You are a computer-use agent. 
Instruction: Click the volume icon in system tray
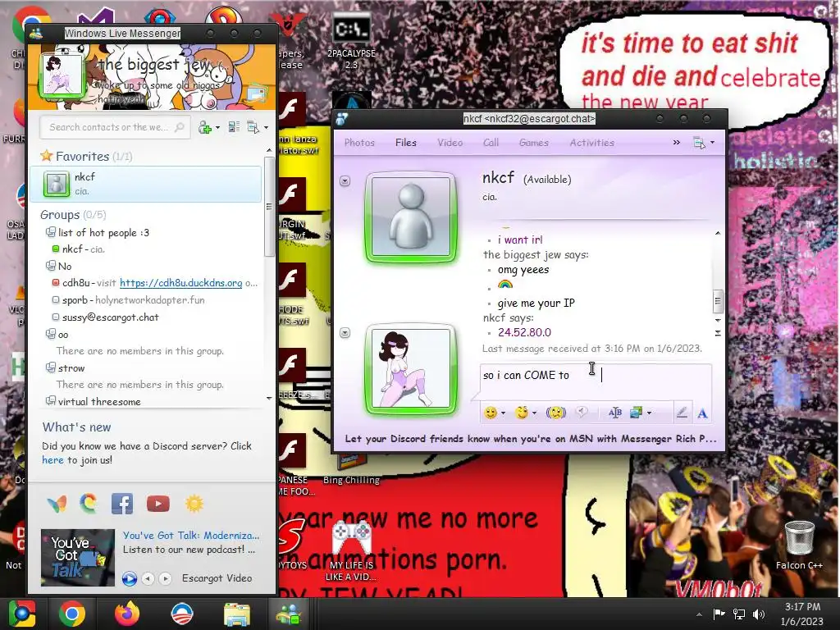[x=759, y=614]
